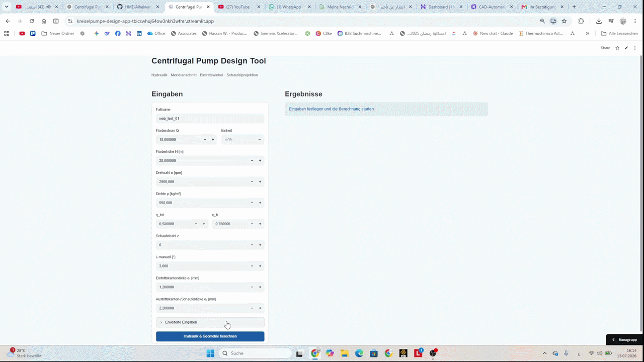Decrease Förderstrom Q with minus button
This screenshot has width=644, height=362.
coord(205,139)
